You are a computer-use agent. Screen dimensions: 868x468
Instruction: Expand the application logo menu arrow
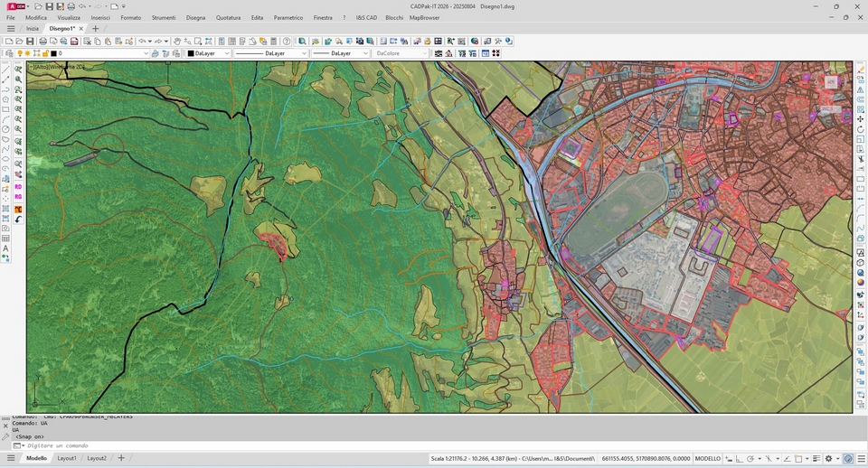pyautogui.click(x=28, y=6)
